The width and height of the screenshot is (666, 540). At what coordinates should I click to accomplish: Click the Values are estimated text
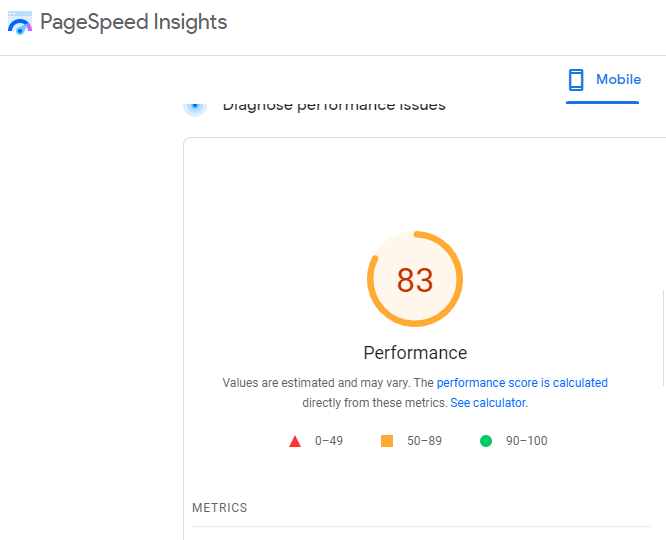tap(315, 383)
